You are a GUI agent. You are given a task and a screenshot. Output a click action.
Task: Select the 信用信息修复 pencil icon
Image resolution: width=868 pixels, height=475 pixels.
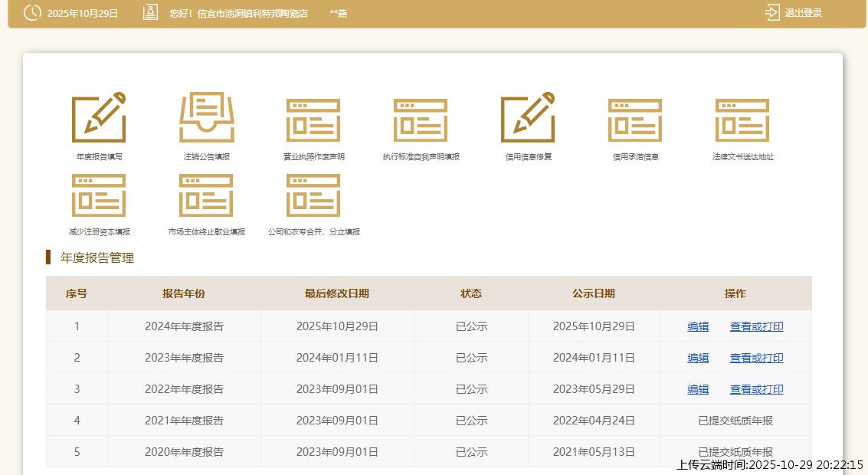528,118
